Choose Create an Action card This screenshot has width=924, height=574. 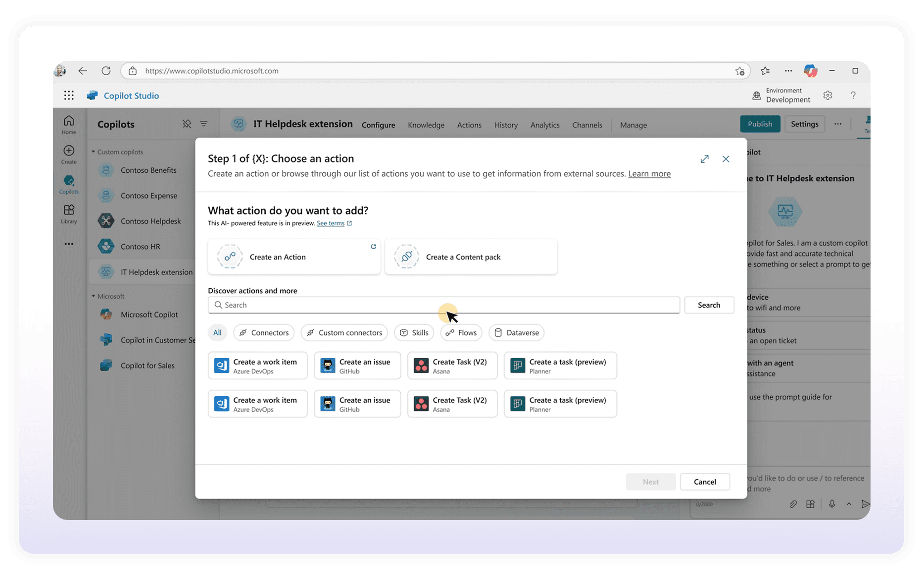(294, 257)
